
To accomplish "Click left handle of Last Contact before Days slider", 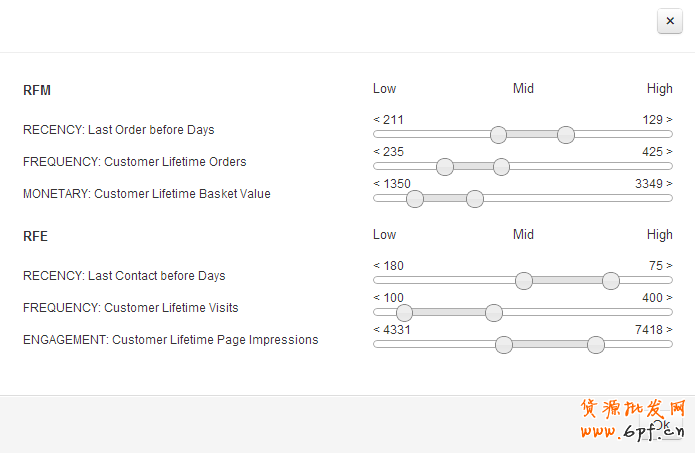I will (x=524, y=281).
